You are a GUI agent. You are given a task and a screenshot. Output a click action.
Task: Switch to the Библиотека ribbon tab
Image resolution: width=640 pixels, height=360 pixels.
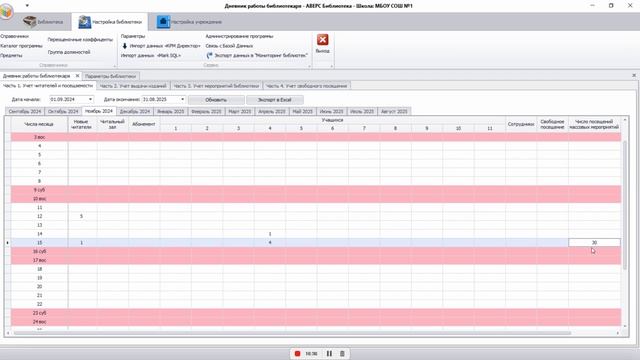coord(43,22)
